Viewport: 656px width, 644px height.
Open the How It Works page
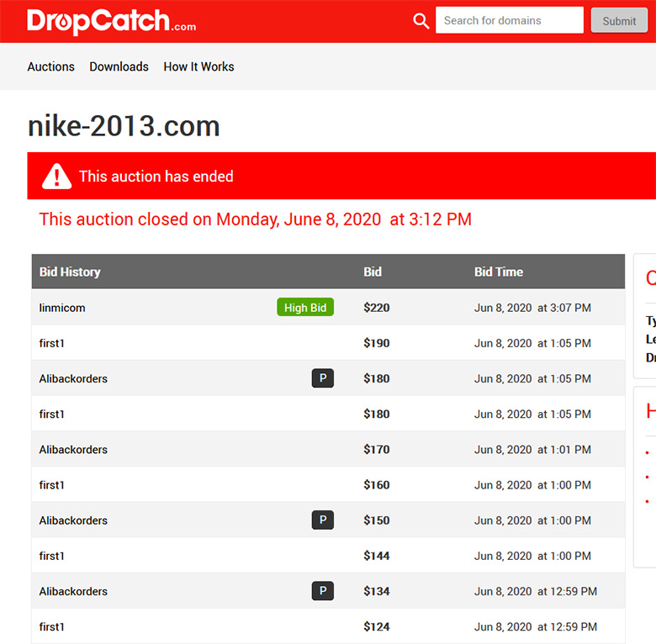198,66
